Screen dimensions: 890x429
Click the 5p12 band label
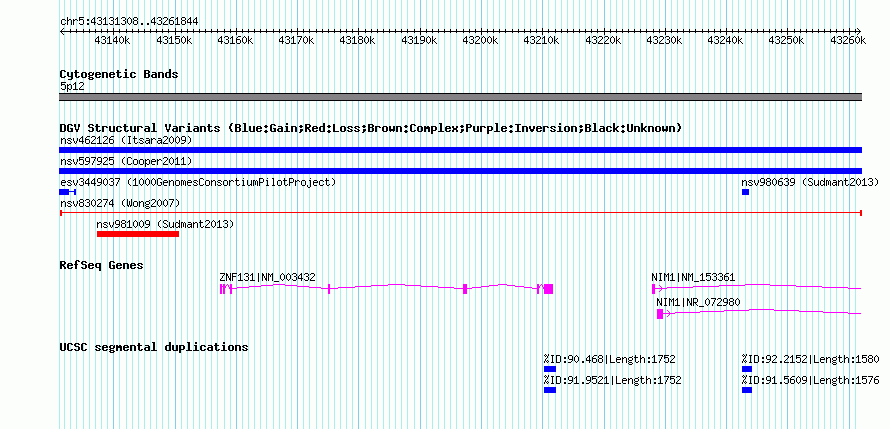(70, 87)
